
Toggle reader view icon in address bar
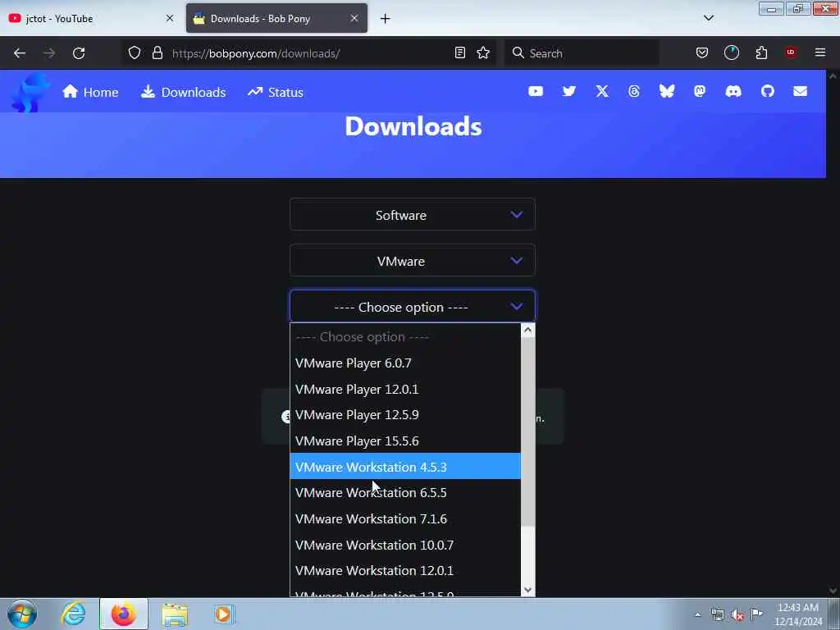pyautogui.click(x=459, y=53)
